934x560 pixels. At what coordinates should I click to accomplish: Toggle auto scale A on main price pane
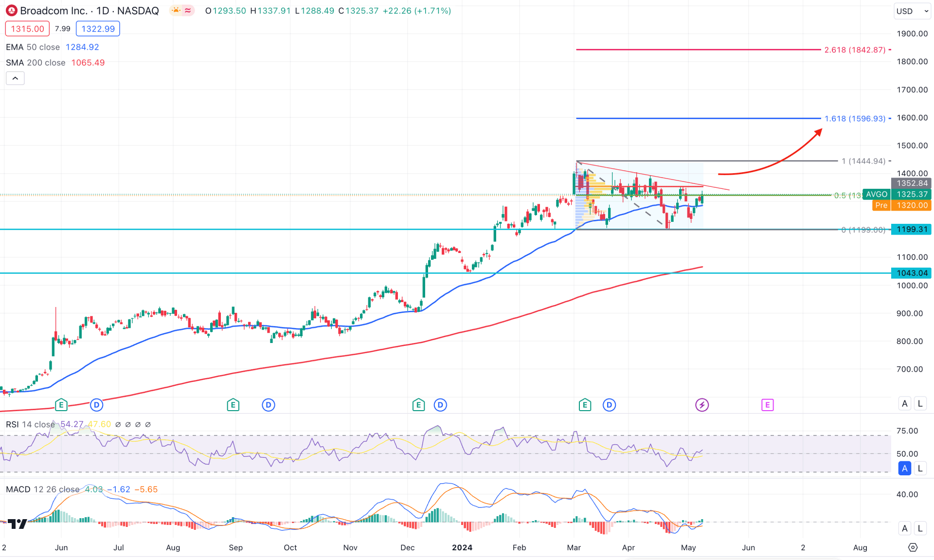(x=904, y=403)
